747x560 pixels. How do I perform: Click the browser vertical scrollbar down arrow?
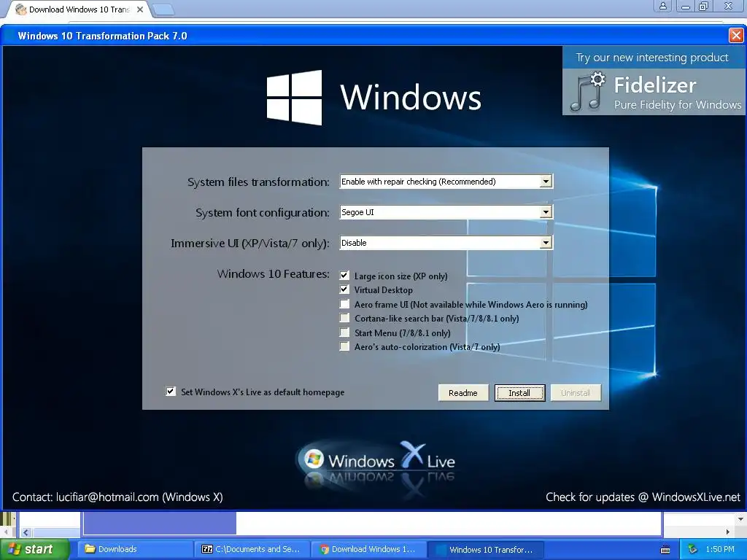tap(740, 518)
